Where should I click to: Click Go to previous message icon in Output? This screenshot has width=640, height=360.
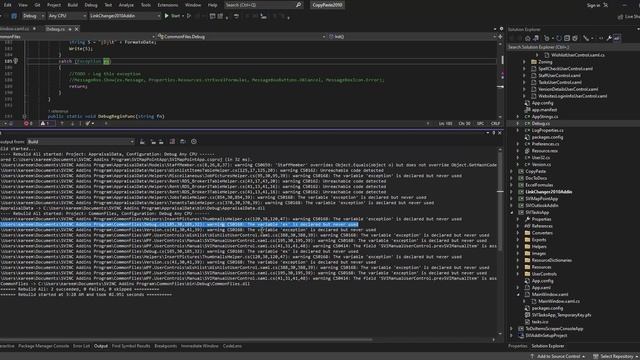pos(153,141)
